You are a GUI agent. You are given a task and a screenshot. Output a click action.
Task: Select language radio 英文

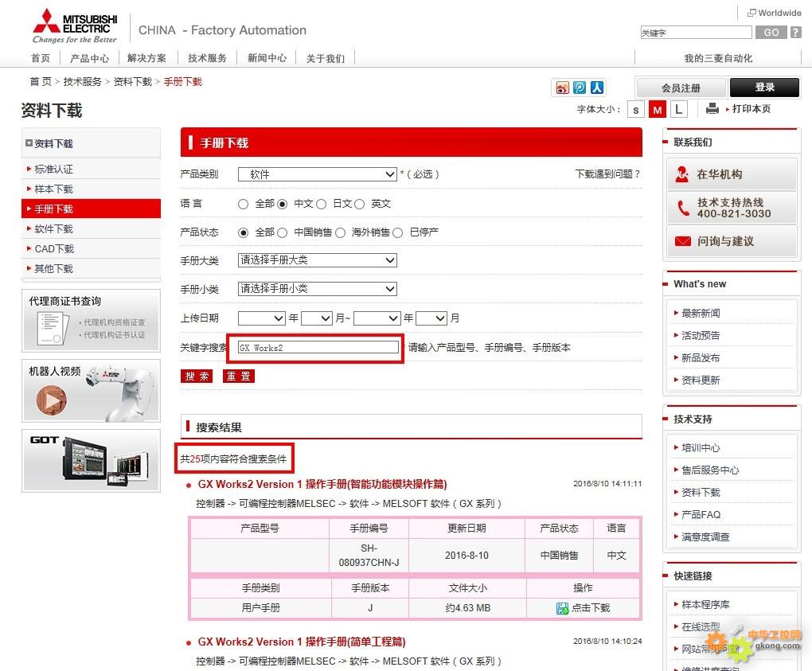click(359, 204)
